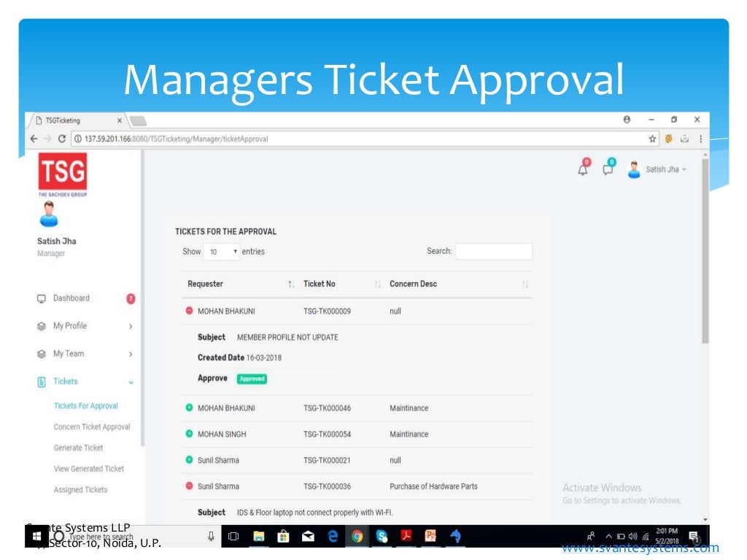The height and width of the screenshot is (560, 747).
Task: Collapse the Sunil Sharma TSG-TK000036 row
Action: pos(189,486)
